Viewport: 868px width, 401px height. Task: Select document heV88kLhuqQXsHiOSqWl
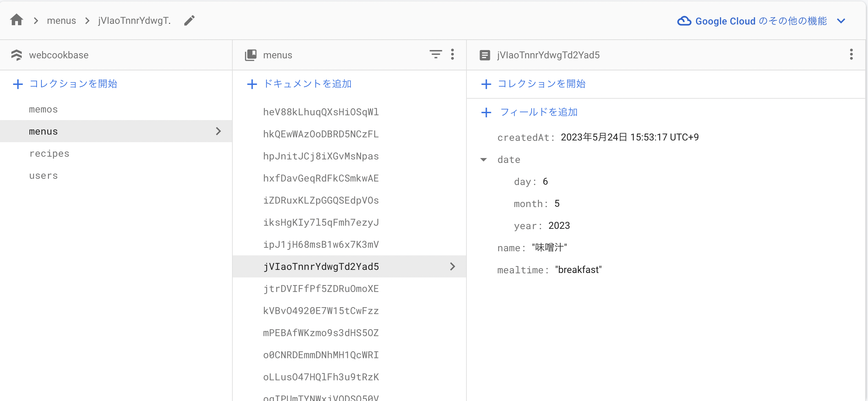(x=321, y=112)
